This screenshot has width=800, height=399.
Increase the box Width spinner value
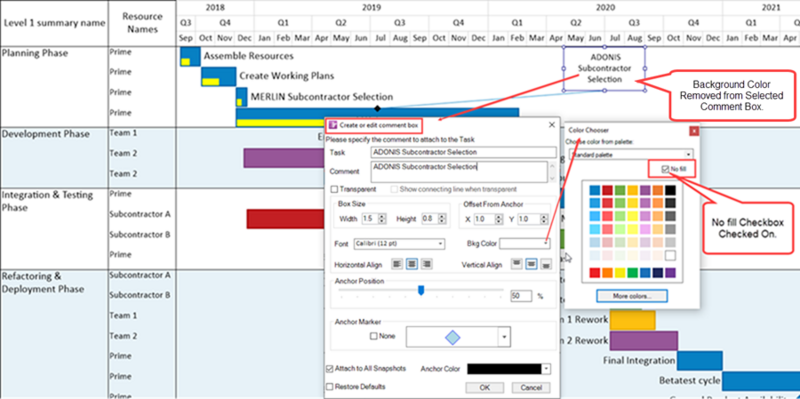click(x=382, y=216)
